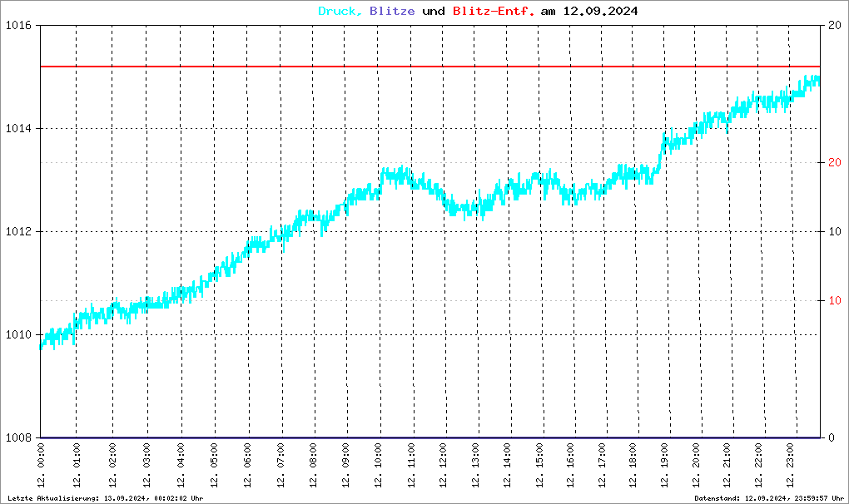
Task: Click the blue "Blitze" title word
Action: coord(392,12)
